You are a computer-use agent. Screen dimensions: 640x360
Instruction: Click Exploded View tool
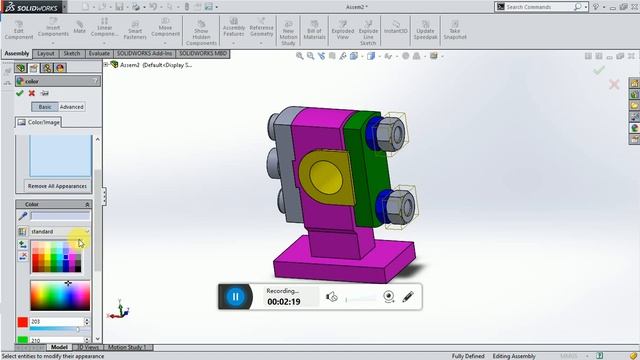342,30
